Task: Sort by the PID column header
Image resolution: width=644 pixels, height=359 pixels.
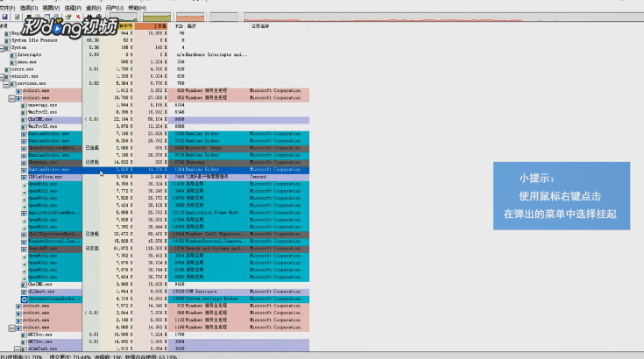Action: click(x=179, y=26)
